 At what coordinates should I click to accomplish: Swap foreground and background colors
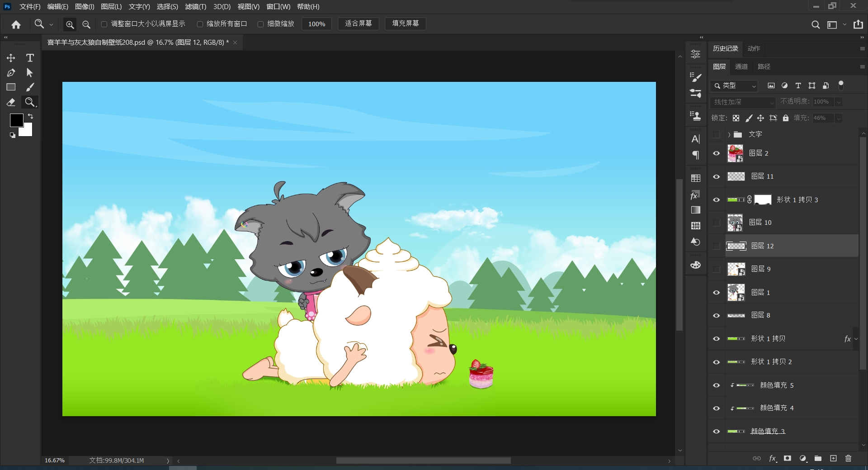[31, 116]
